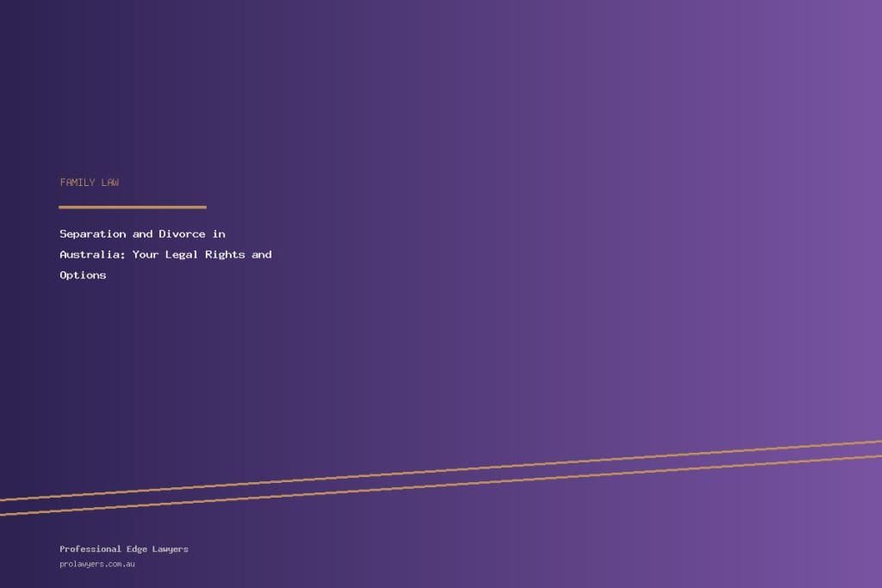This screenshot has width=882, height=588.
Task: Click the first "and" after "Separation"
Action: tap(142, 234)
